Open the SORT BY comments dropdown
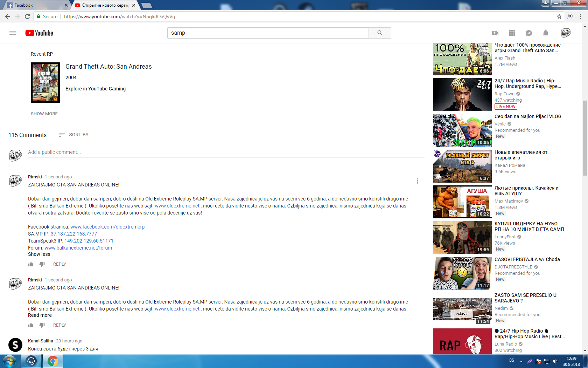The height and width of the screenshot is (368, 588). [x=73, y=135]
